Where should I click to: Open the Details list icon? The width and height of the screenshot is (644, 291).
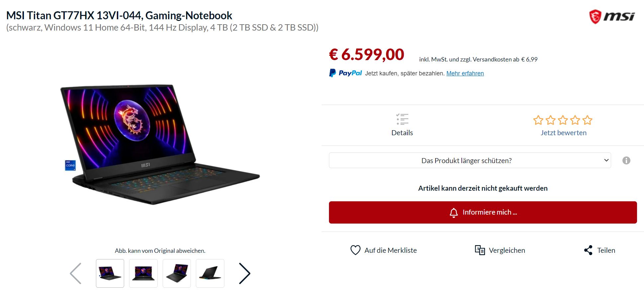coord(402,119)
